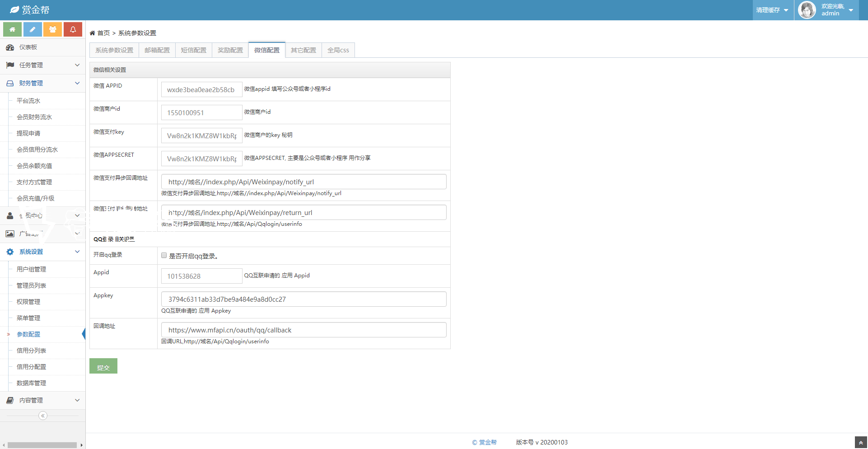Click the sidebar horizontal scrollbar
The image size is (868, 449).
[42, 445]
